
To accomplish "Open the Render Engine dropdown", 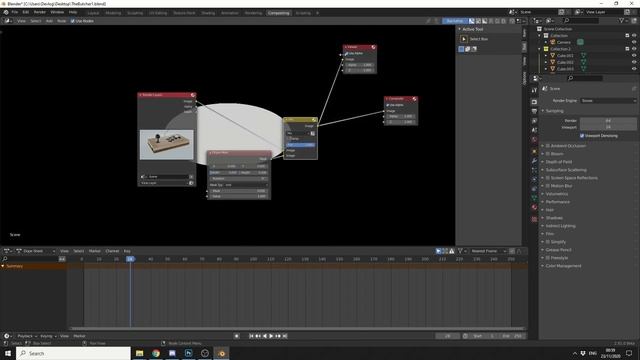I will pos(608,100).
